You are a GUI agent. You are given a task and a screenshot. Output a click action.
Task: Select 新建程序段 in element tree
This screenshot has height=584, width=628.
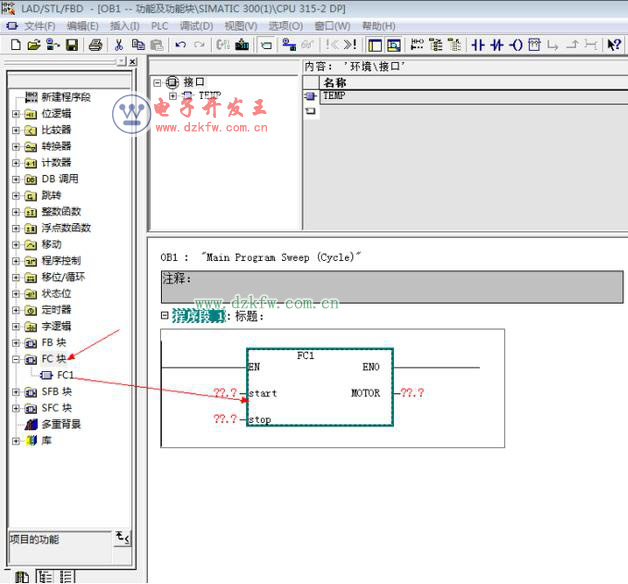click(66, 97)
